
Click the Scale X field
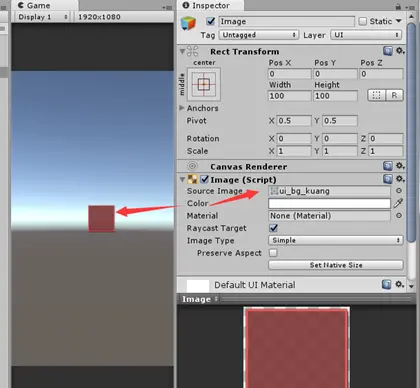tap(294, 151)
